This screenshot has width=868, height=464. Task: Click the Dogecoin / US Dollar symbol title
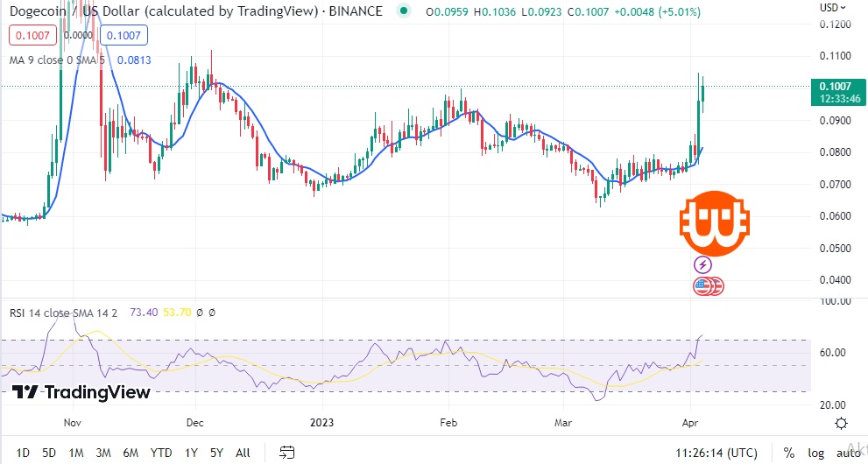pos(196,11)
